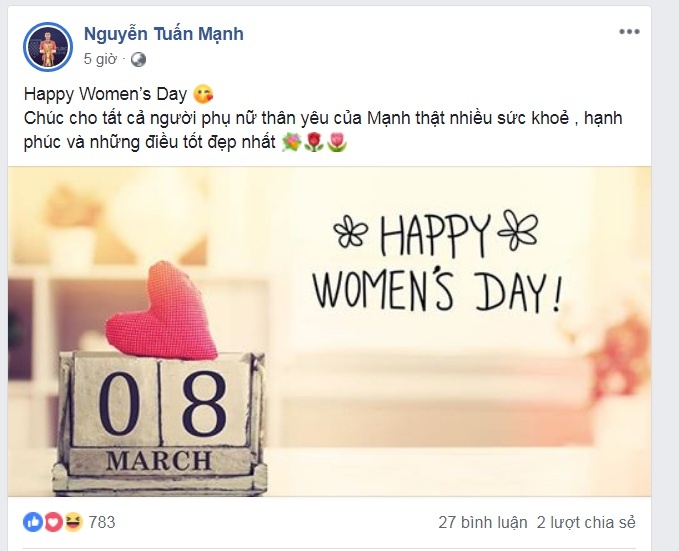The width and height of the screenshot is (679, 551).
Task: Click the "5 giờ" post timestamp
Action: [101, 59]
